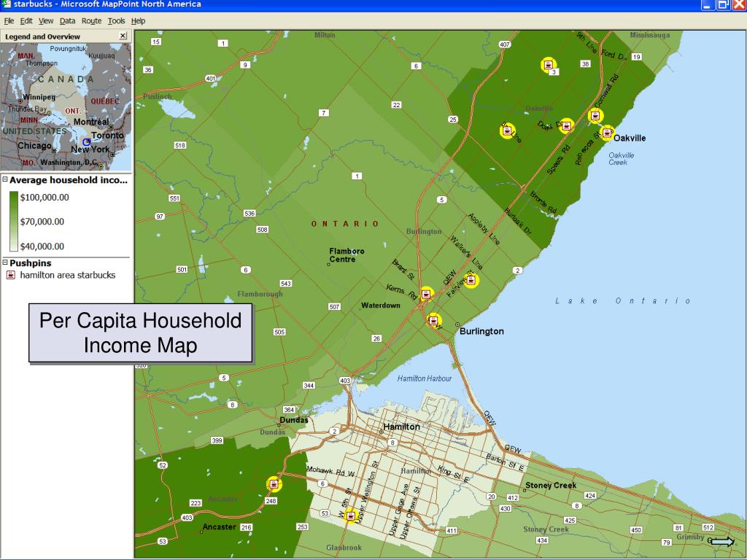Click the highway 401 shield

point(211,79)
